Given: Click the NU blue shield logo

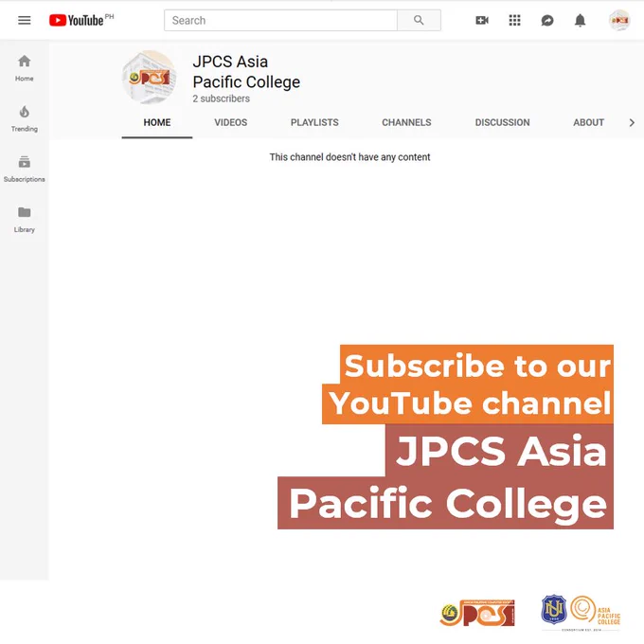Looking at the screenshot, I should (x=554, y=609).
